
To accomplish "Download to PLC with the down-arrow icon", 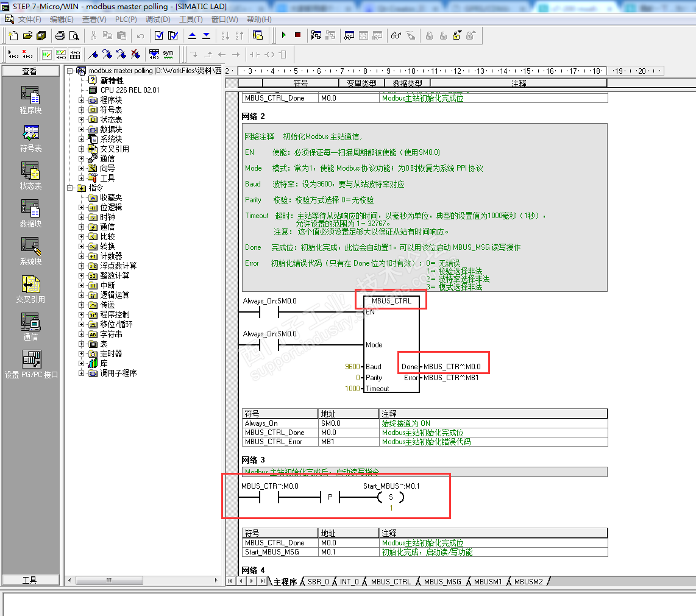I will (207, 35).
